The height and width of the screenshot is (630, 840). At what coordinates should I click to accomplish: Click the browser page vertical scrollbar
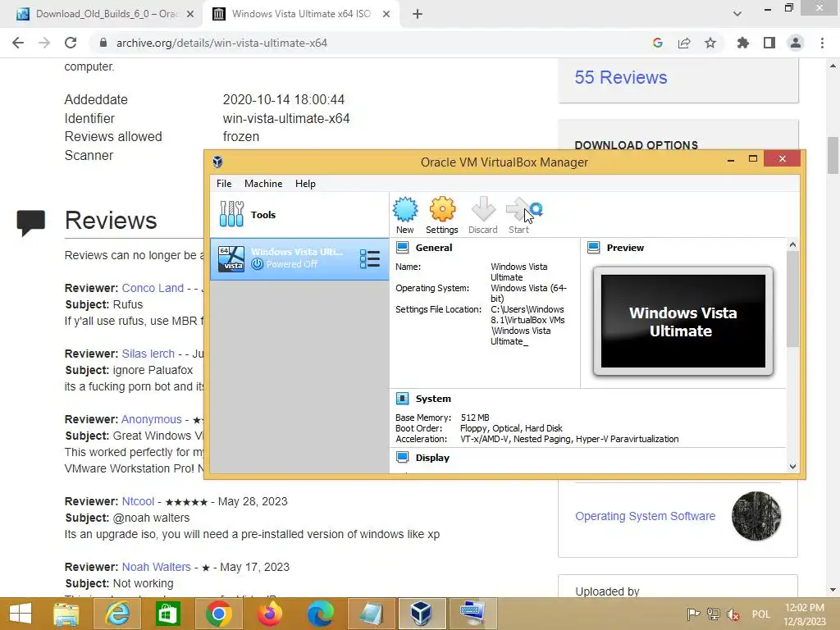click(x=833, y=155)
